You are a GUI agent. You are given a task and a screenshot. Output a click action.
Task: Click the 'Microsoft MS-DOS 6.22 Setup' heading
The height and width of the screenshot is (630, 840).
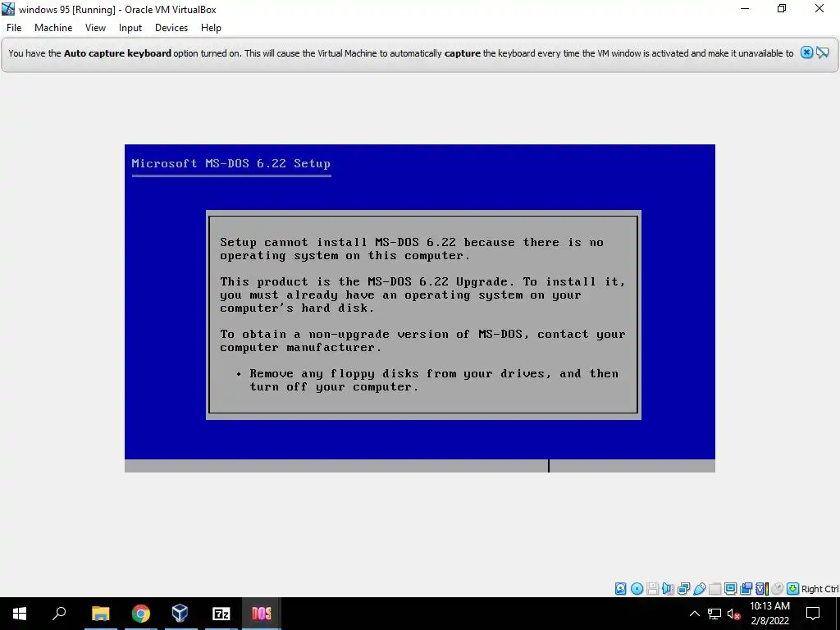pyautogui.click(x=231, y=163)
